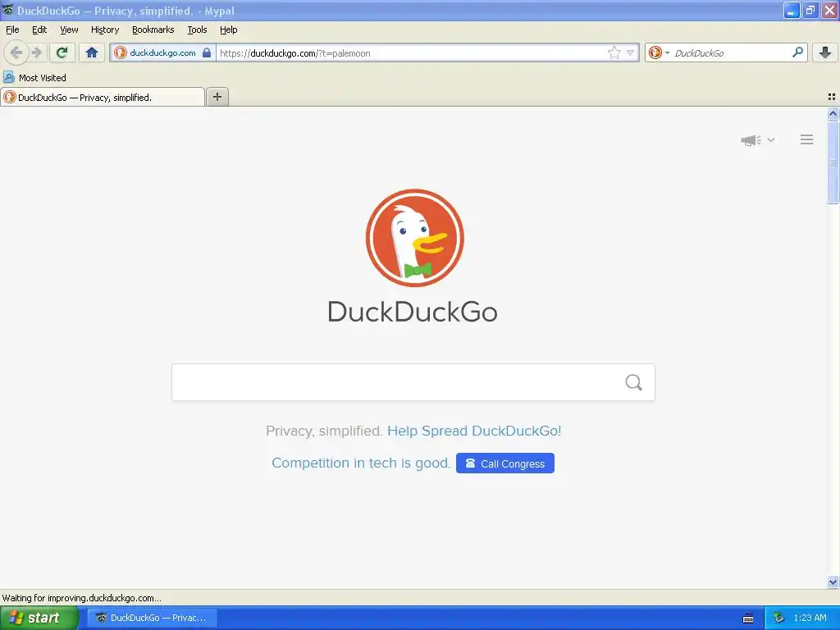840x630 pixels.
Task: Open the Tools menu
Action: pos(197,30)
